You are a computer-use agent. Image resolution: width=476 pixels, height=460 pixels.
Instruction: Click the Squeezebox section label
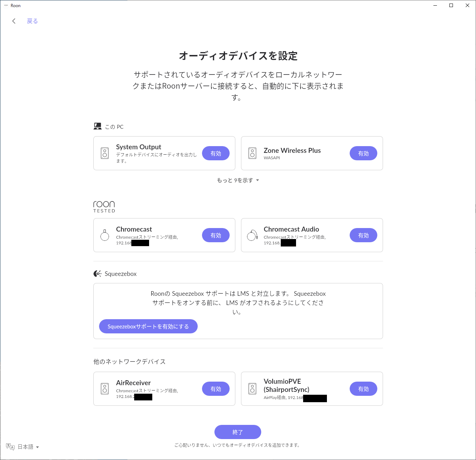pos(121,274)
